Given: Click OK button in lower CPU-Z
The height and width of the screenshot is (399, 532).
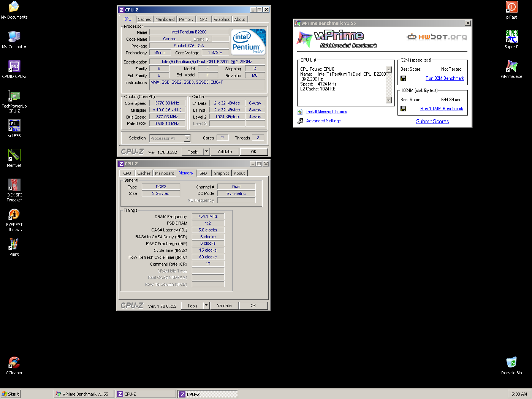Looking at the screenshot, I should [253, 306].
